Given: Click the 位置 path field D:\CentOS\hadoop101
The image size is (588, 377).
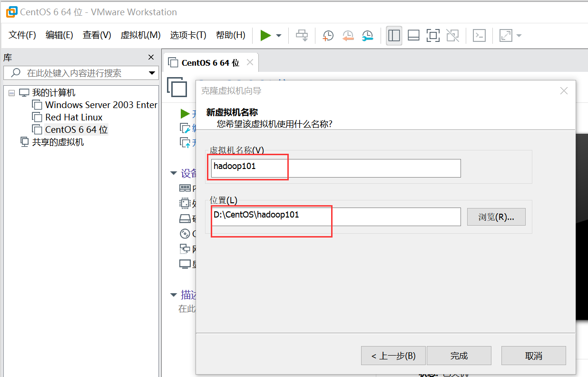Looking at the screenshot, I should coord(336,217).
